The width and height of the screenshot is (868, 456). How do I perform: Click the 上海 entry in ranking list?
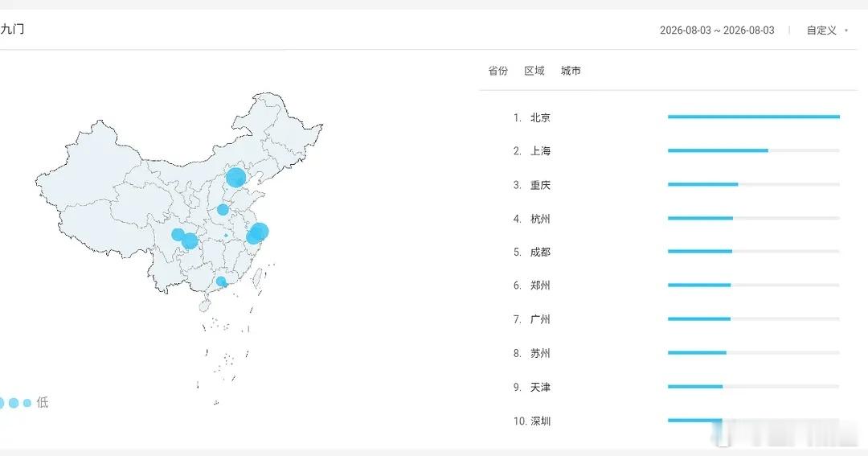pyautogui.click(x=540, y=150)
